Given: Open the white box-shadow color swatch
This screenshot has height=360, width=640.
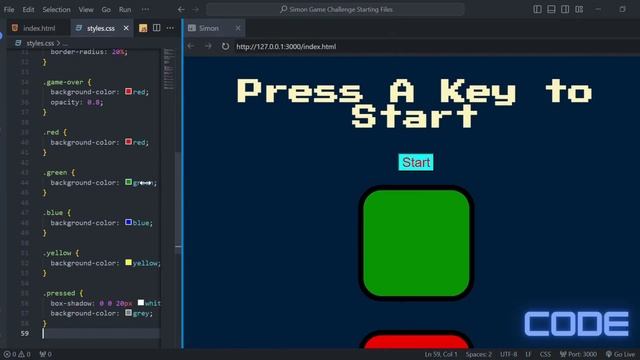Looking at the screenshot, I should [141, 302].
